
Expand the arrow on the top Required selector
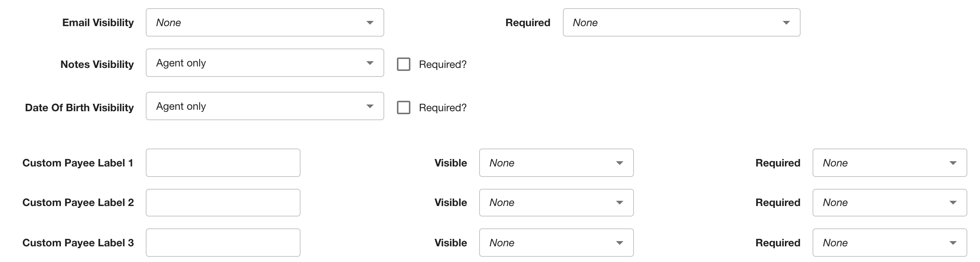pyautogui.click(x=786, y=23)
